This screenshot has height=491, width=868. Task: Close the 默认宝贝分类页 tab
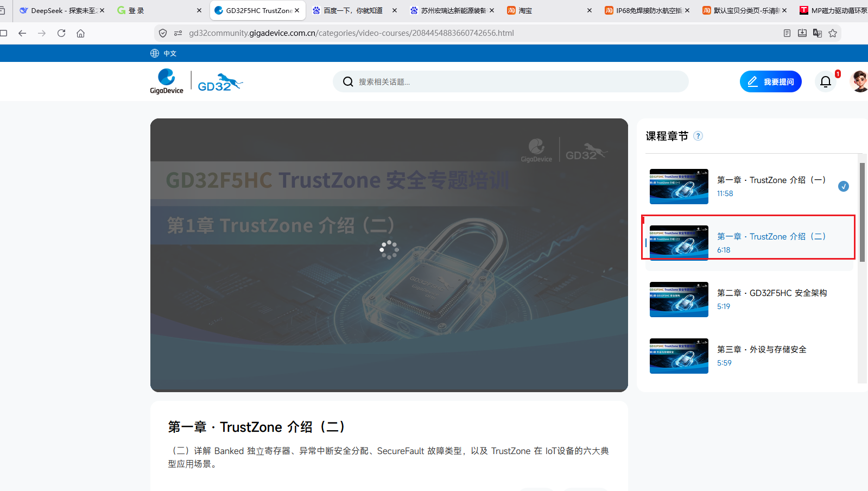[x=784, y=10]
